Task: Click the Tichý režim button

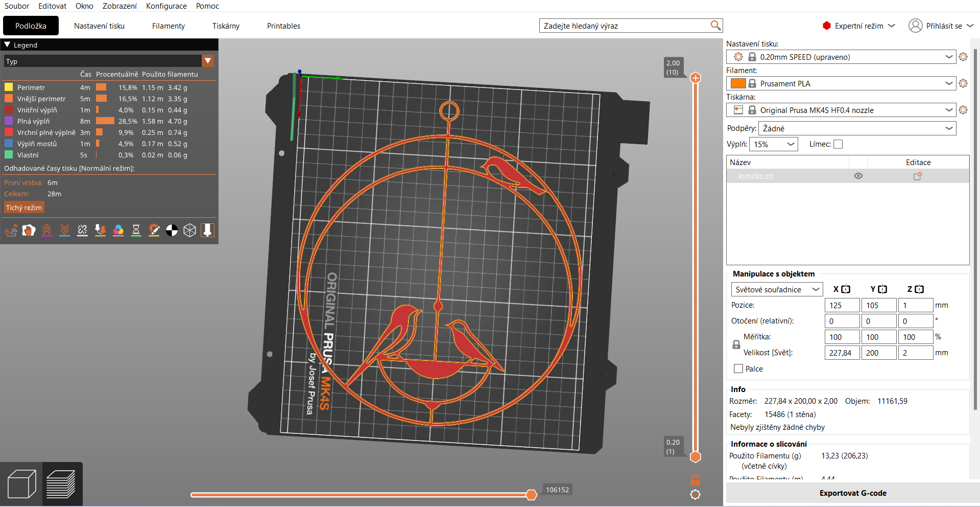Action: click(24, 208)
